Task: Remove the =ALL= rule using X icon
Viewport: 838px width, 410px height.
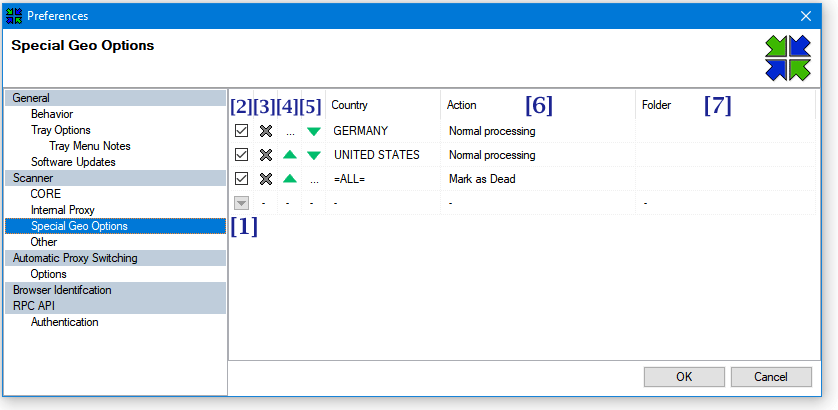Action: click(266, 179)
